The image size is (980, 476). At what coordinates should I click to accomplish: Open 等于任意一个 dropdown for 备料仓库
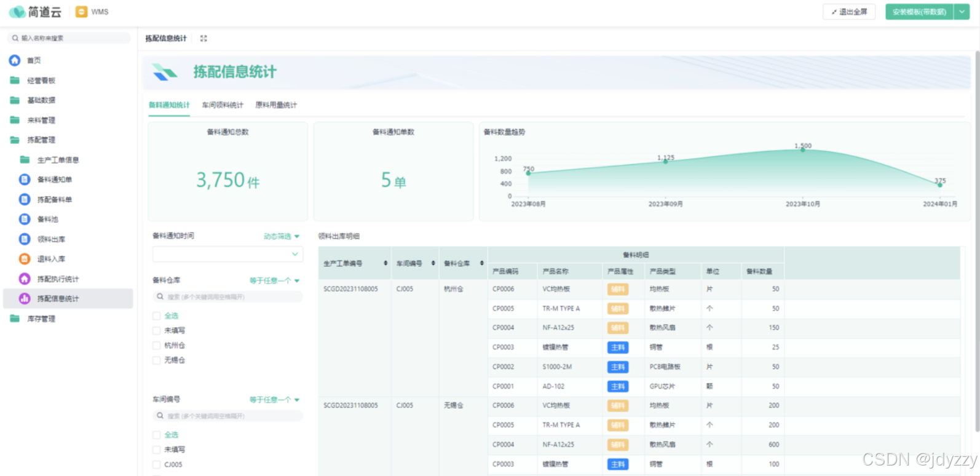tap(274, 280)
